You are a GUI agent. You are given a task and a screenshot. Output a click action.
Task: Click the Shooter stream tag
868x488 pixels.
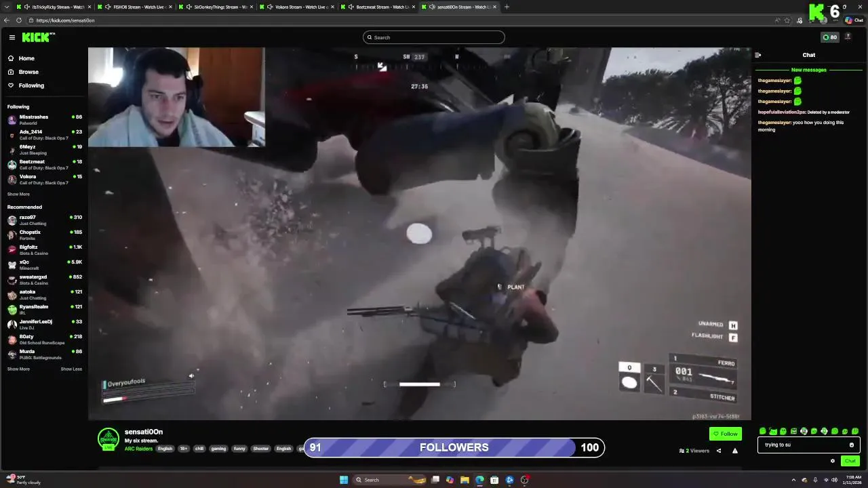click(261, 449)
